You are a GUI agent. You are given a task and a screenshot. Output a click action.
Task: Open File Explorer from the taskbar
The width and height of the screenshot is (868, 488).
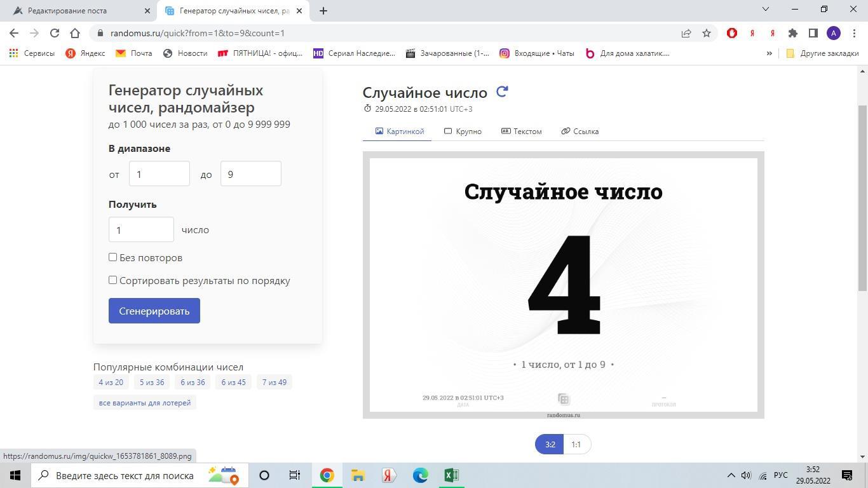358,475
